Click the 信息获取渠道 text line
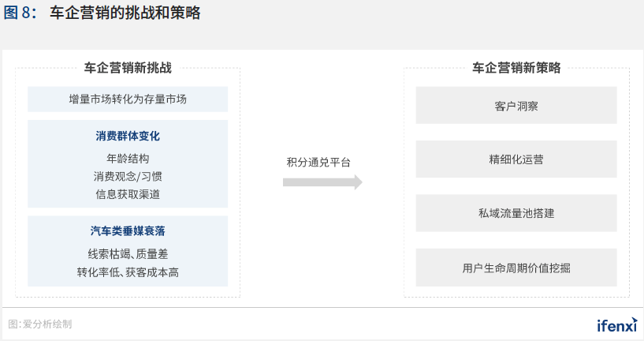Viewport: 644px width, 341px height. (128, 194)
